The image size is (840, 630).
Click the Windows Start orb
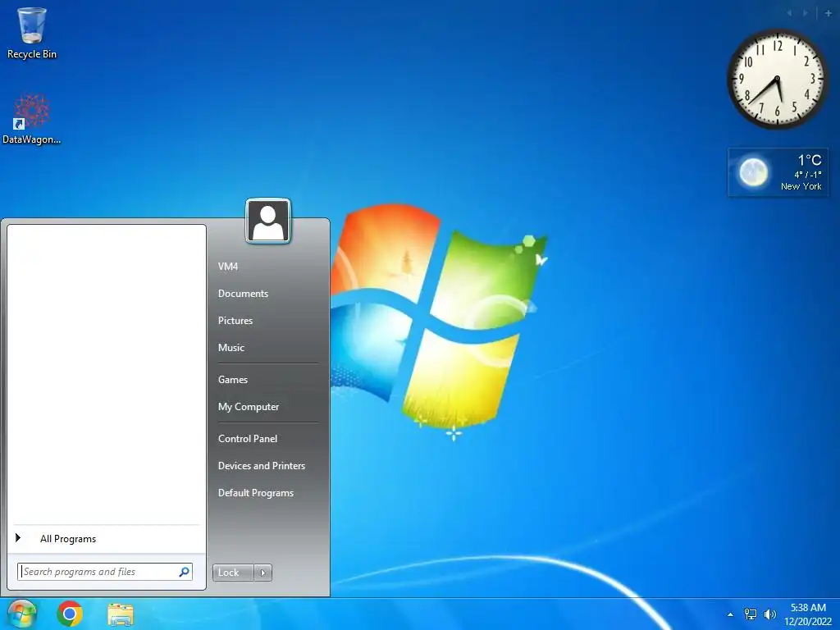(x=22, y=614)
